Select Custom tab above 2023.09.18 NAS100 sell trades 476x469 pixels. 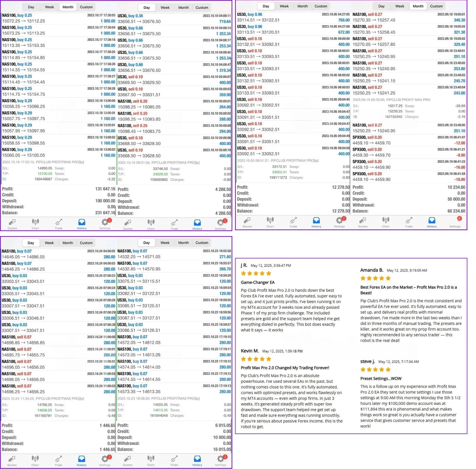[436, 6]
